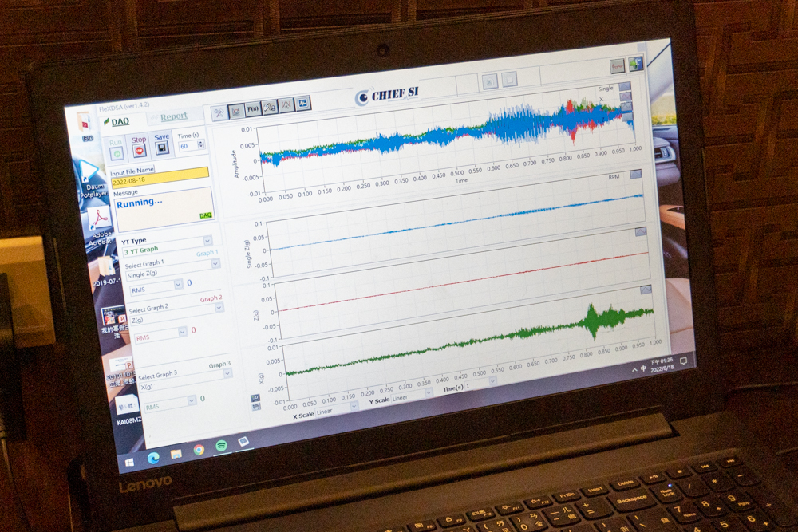Viewport: 798px width, 532px height.
Task: Open the 2019-07-1 desktop folder
Action: pos(106,272)
